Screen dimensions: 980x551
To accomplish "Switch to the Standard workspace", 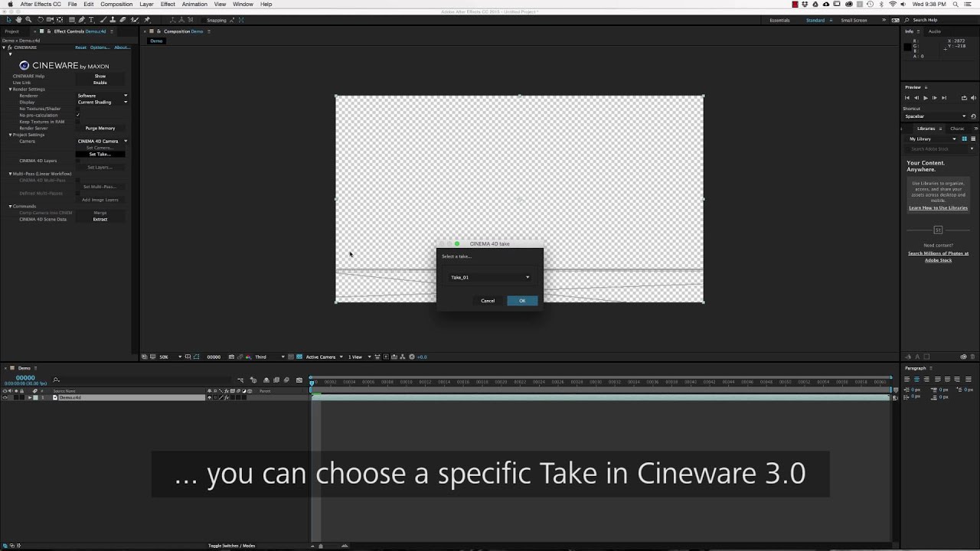I will click(815, 20).
